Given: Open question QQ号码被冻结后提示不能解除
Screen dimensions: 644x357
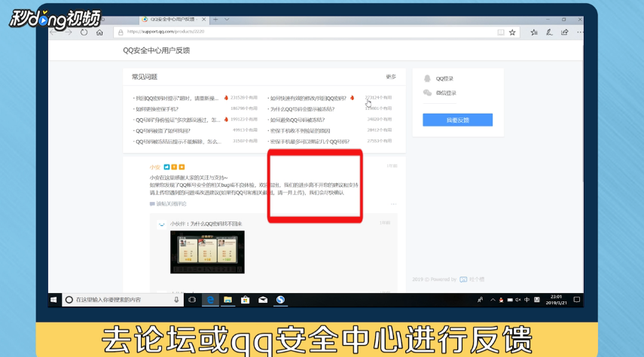Looking at the screenshot, I should pyautogui.click(x=179, y=142).
